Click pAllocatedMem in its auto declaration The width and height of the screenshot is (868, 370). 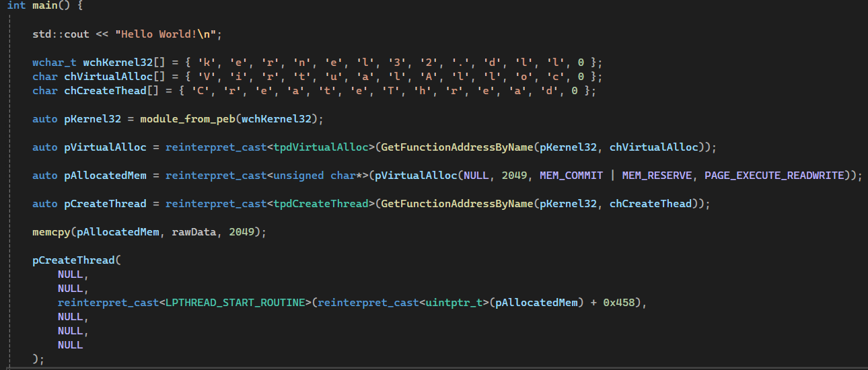pos(105,176)
